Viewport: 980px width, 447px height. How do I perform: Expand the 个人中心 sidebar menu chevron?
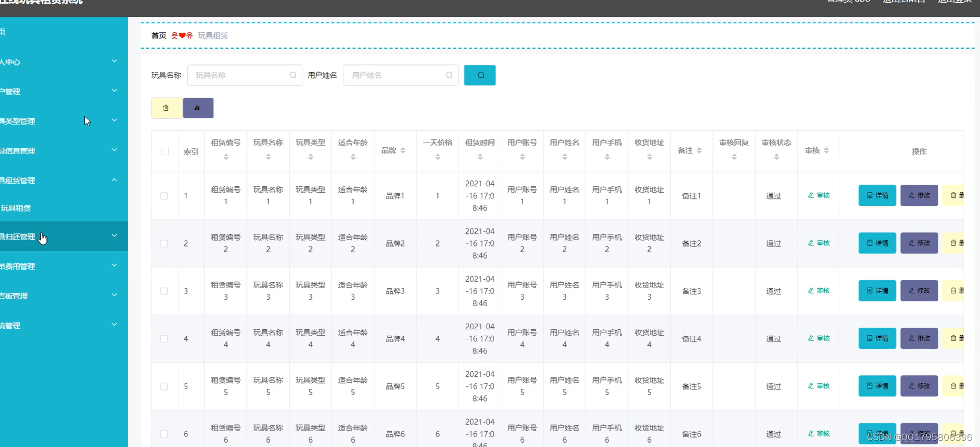point(115,61)
